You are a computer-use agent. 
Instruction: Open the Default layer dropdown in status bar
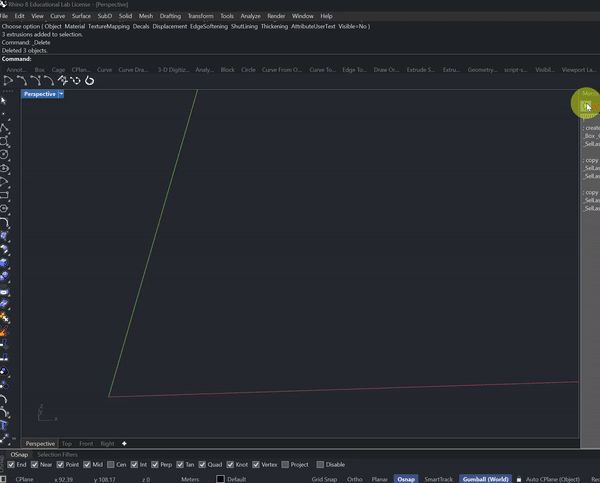tap(236, 479)
